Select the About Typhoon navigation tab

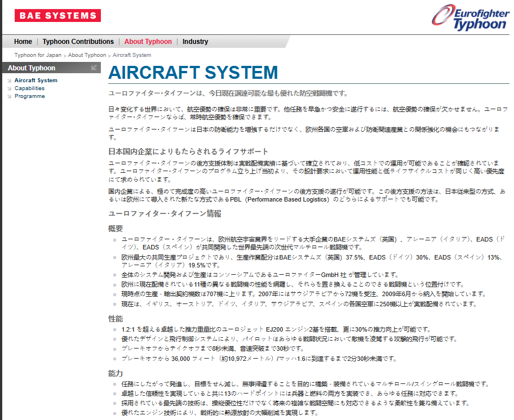[148, 42]
